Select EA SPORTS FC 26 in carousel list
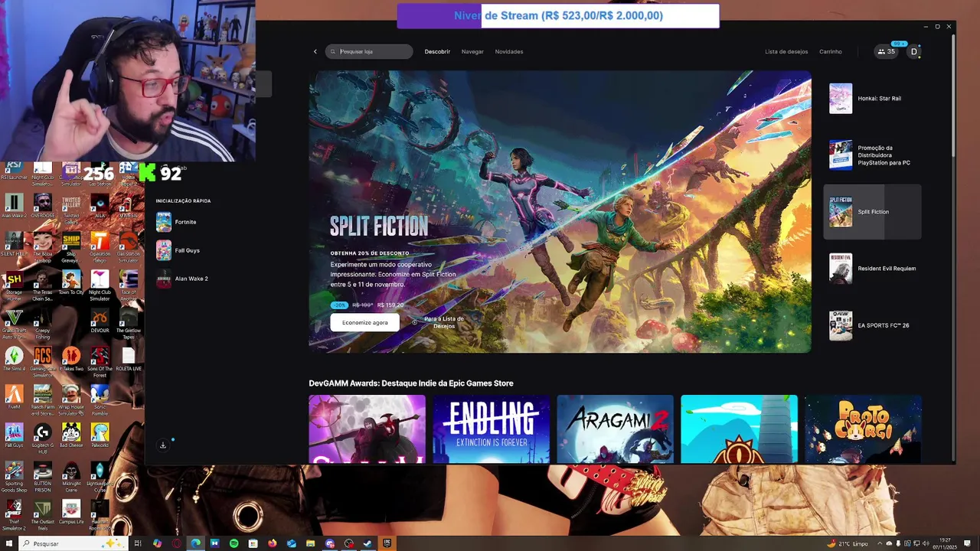Image resolution: width=980 pixels, height=551 pixels. 873,325
